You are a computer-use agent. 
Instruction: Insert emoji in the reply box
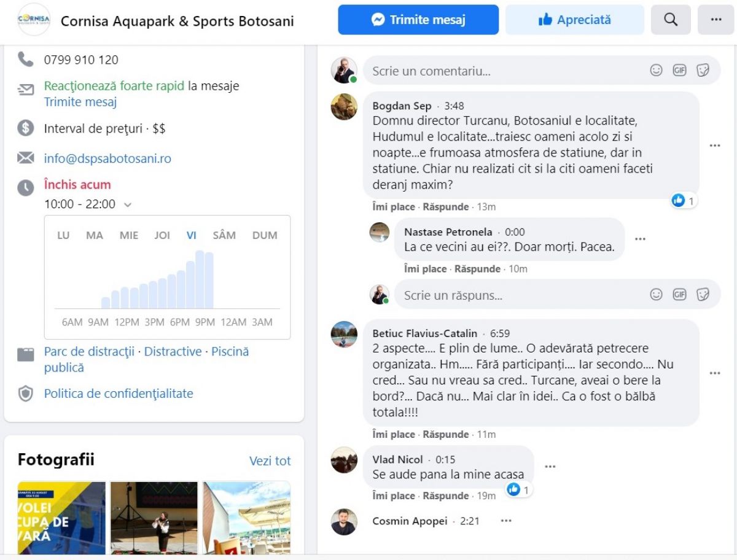657,295
